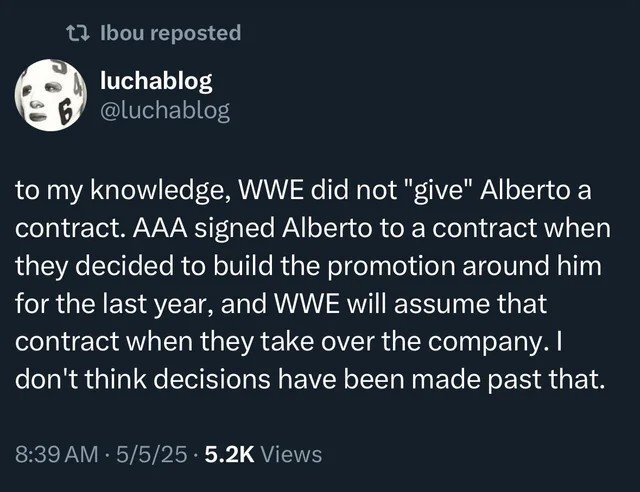This screenshot has height=492, width=640.
Task: Click the repost arrows icon
Action: click(x=78, y=33)
